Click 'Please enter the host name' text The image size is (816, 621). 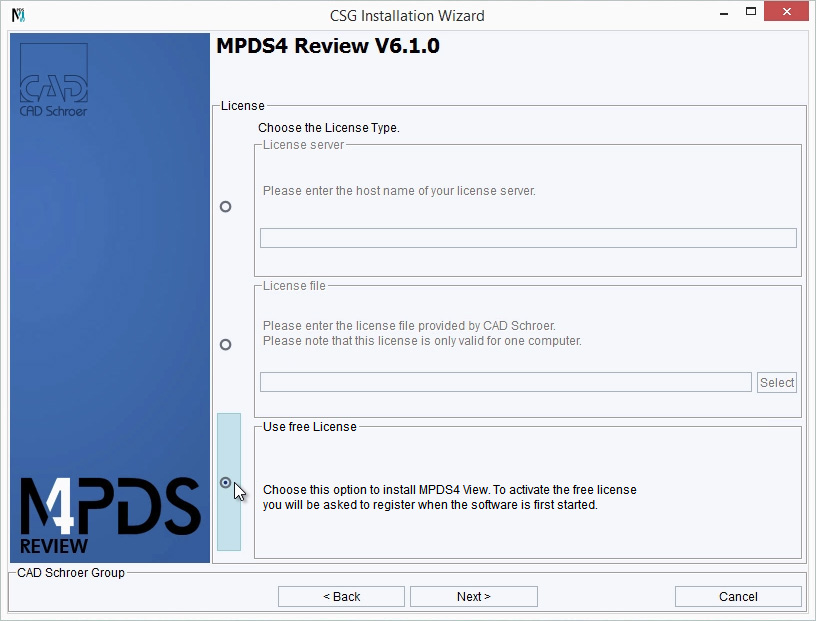point(399,191)
